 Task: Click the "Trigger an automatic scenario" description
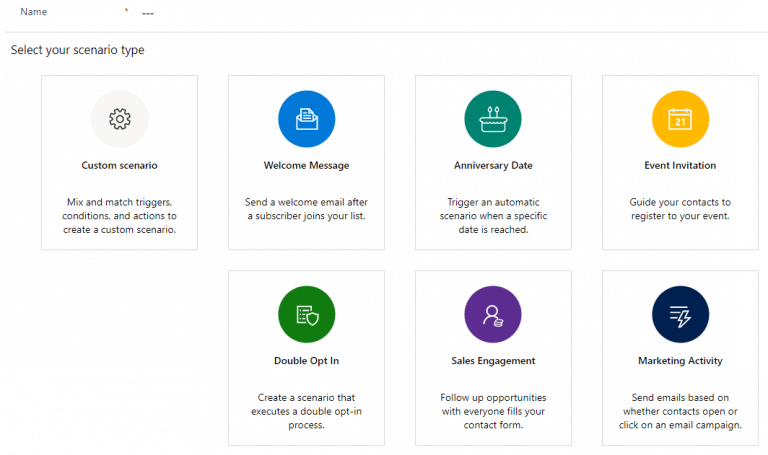(493, 215)
